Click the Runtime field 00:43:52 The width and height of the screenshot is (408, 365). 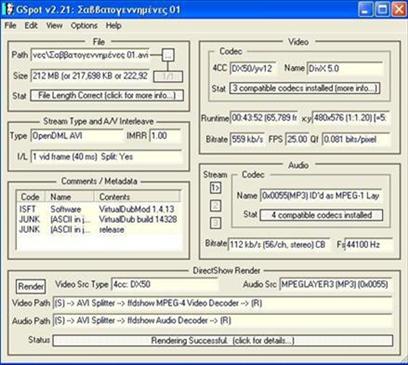tap(263, 118)
